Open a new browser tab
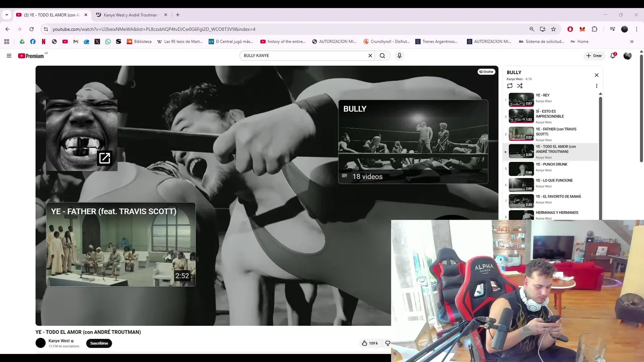This screenshot has width=644, height=362. pos(178,15)
